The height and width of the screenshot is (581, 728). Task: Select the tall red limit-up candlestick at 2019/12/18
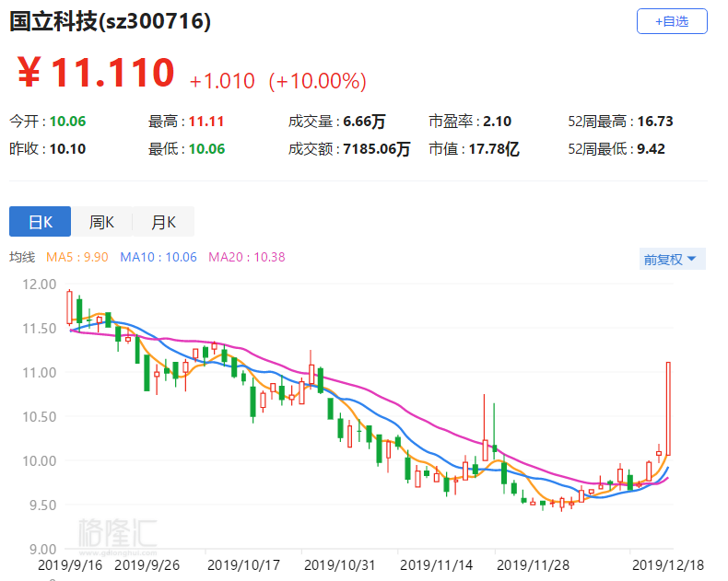tap(669, 409)
